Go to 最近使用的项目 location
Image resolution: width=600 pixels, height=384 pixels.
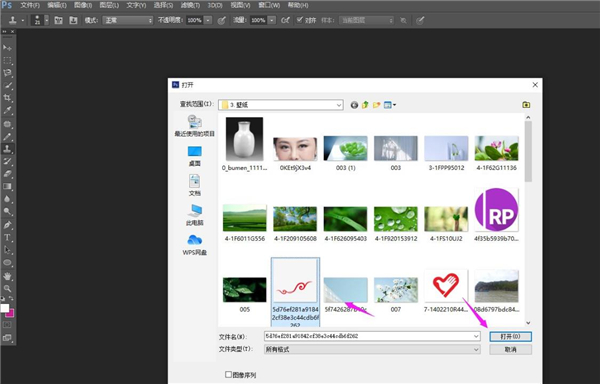click(x=194, y=126)
